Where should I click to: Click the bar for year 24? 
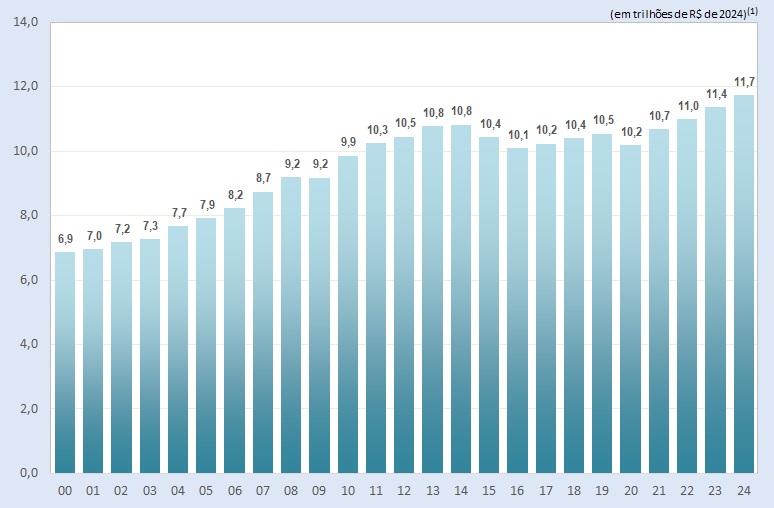pos(743,283)
